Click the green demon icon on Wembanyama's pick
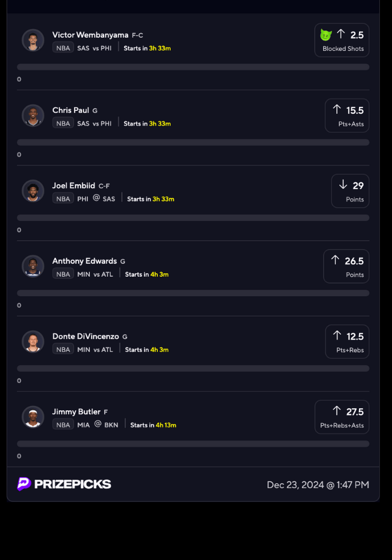Screen dimensions: 392x560 point(326,35)
